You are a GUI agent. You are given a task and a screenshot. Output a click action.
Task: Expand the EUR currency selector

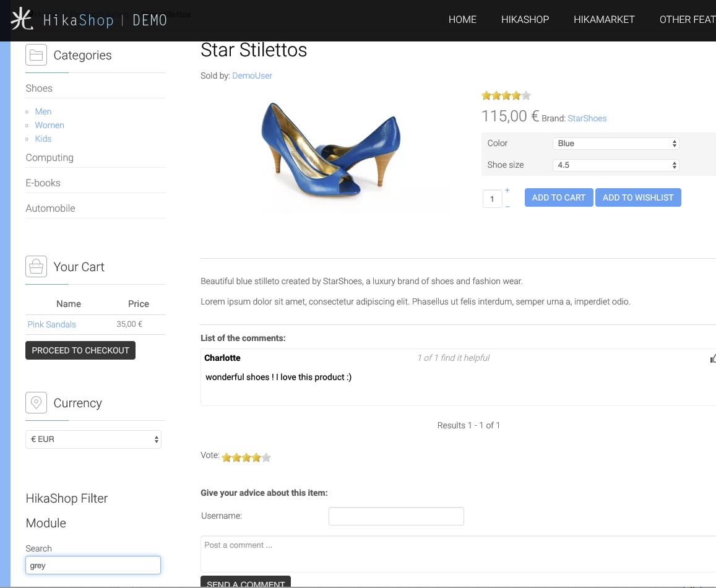[93, 439]
